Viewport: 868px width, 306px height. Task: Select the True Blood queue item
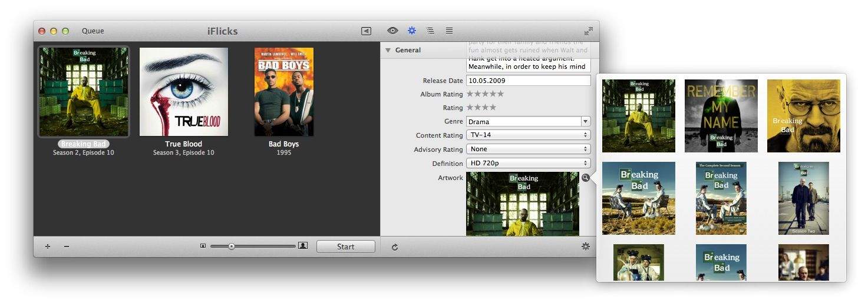184,92
